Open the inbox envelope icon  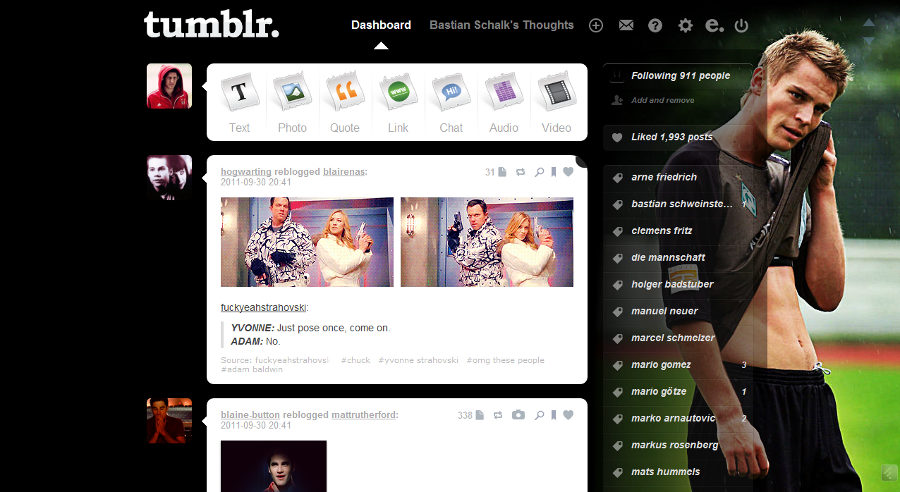pyautogui.click(x=626, y=25)
